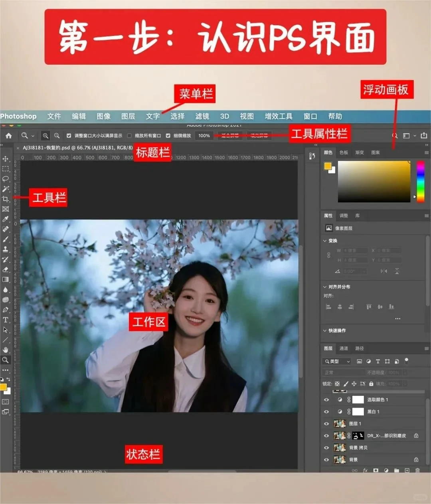431x504 pixels.
Task: Click the Add layer style fx icon
Action: (365, 470)
